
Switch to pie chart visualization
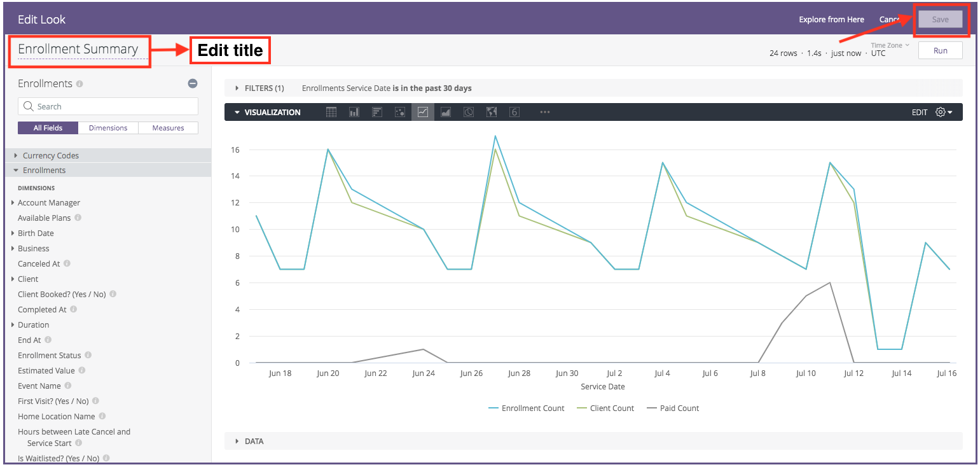coord(469,112)
